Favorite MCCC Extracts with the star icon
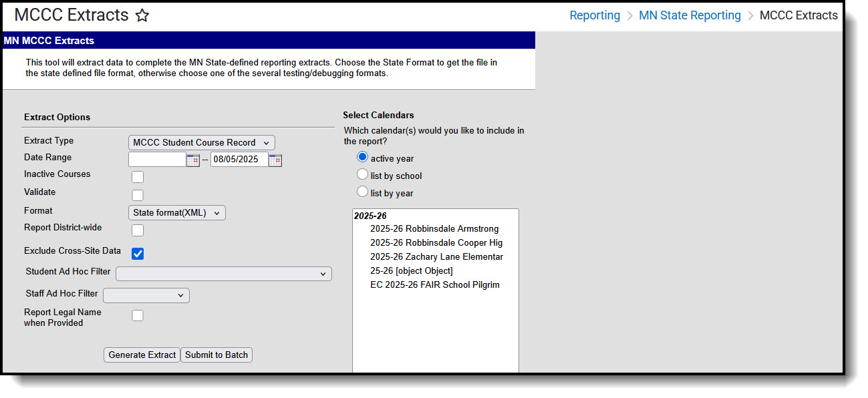The width and height of the screenshot is (868, 398). click(142, 15)
